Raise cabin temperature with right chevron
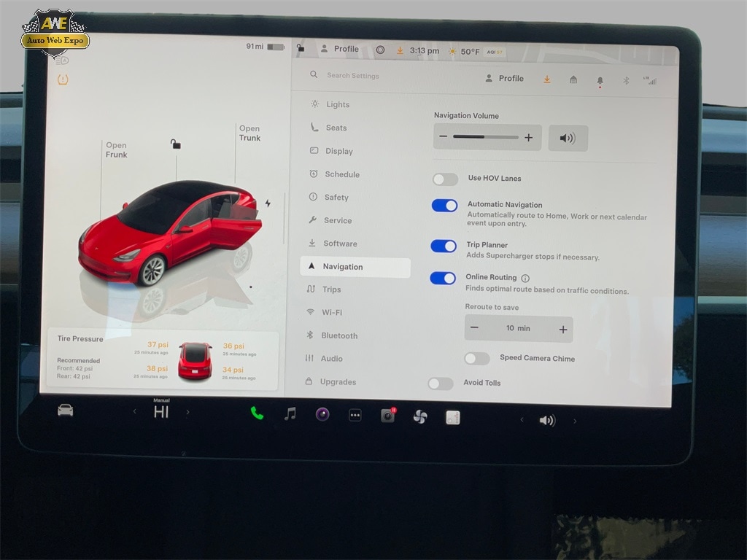 (187, 412)
